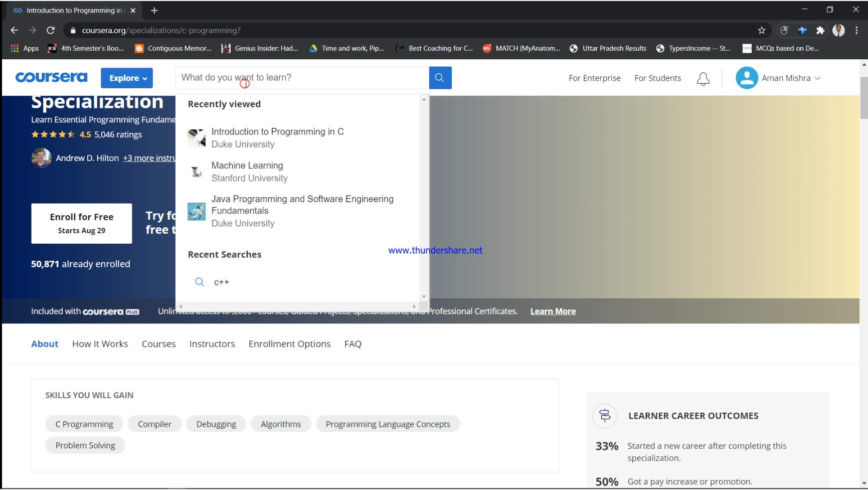Screen dimensions: 868x490
Task: Click the magnifier icon beside c++ search
Action: [x=200, y=282]
